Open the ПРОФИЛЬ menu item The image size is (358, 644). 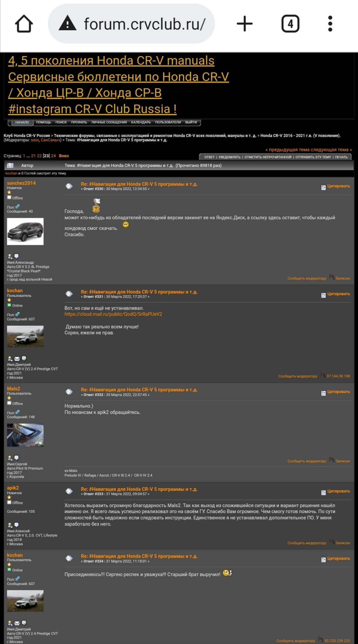tap(79, 122)
